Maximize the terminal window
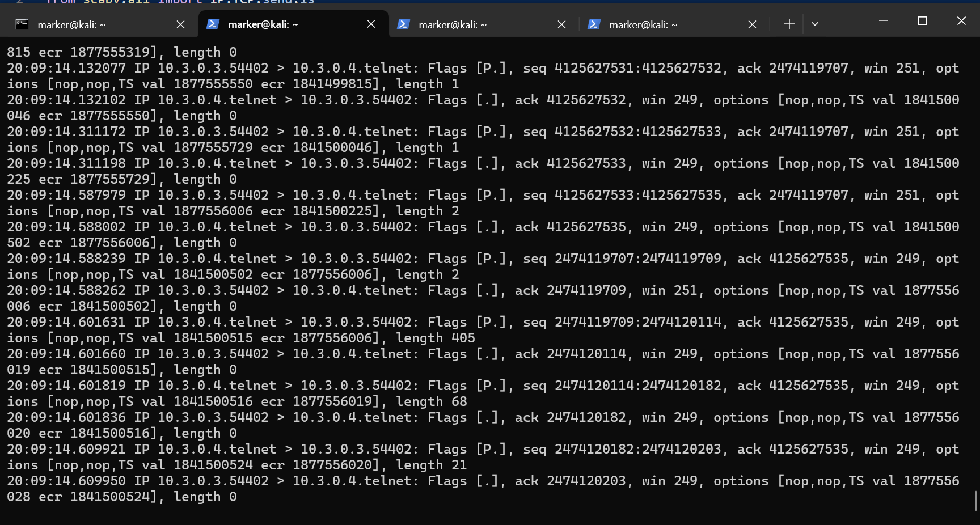 coord(922,21)
